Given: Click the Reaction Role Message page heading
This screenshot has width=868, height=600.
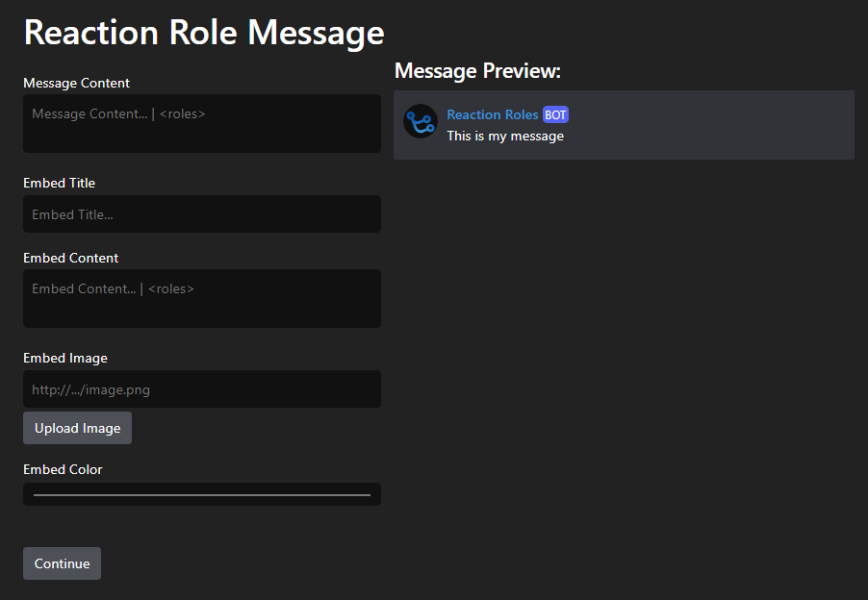Looking at the screenshot, I should [x=203, y=32].
